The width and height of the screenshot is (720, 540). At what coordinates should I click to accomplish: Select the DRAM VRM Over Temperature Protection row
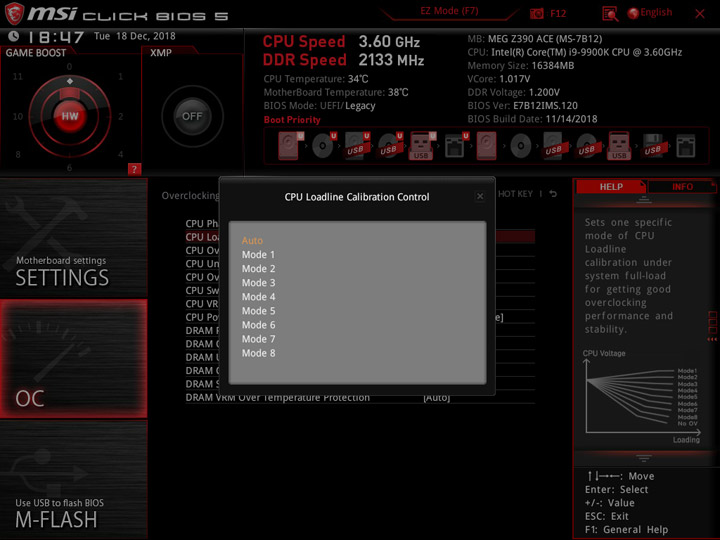click(360, 397)
